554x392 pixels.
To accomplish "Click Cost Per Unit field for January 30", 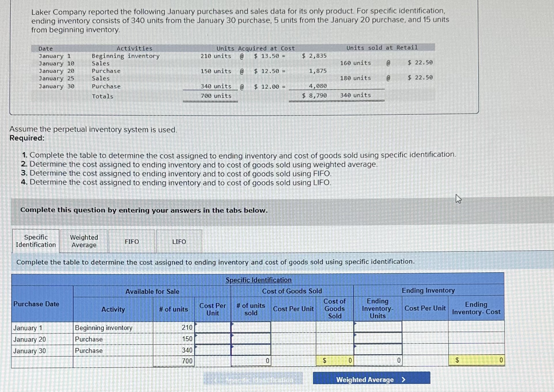I will tap(213, 350).
